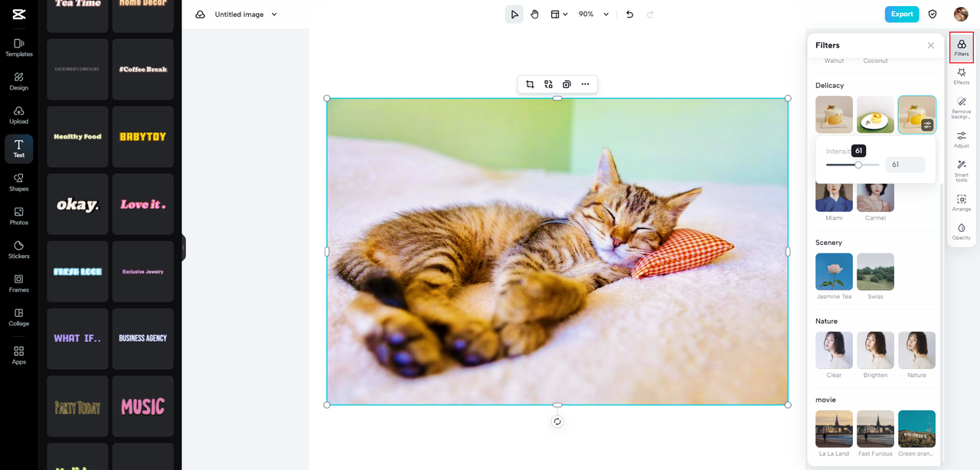Screen dimensions: 980x470
Task: Close the Filters panel
Action: pos(931,45)
